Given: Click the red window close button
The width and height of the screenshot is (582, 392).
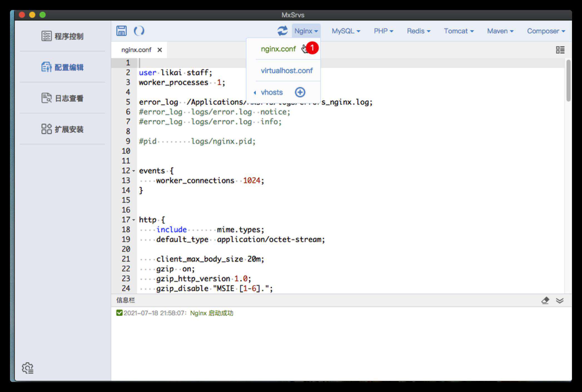Looking at the screenshot, I should (22, 15).
